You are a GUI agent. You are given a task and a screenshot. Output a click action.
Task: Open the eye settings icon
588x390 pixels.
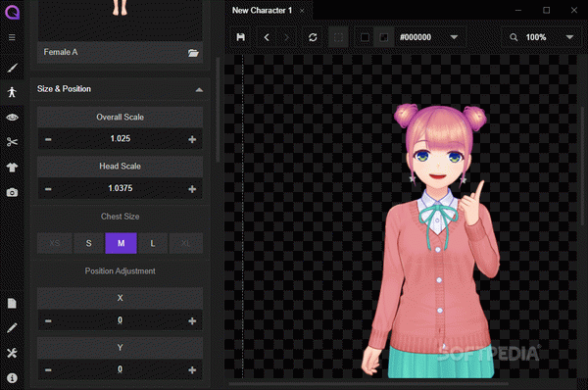[12, 118]
